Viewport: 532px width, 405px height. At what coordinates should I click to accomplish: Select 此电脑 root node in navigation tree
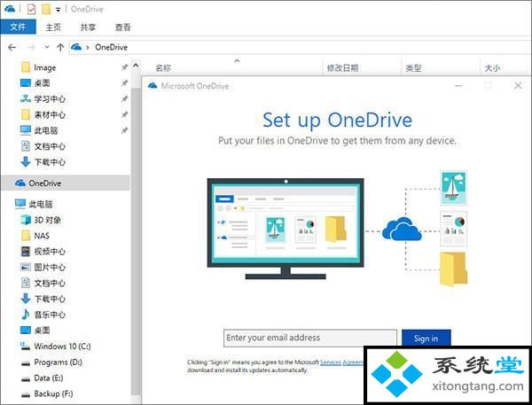pyautogui.click(x=41, y=204)
